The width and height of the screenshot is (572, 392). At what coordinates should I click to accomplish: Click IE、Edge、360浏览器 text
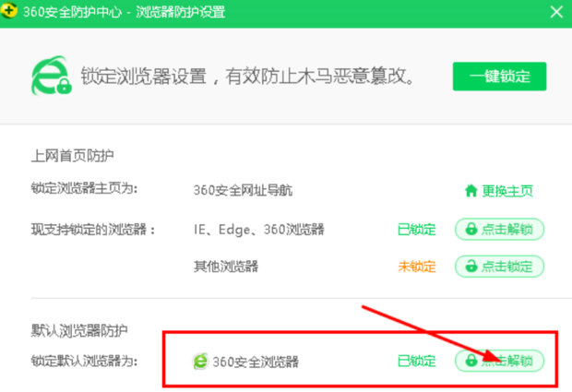(258, 230)
